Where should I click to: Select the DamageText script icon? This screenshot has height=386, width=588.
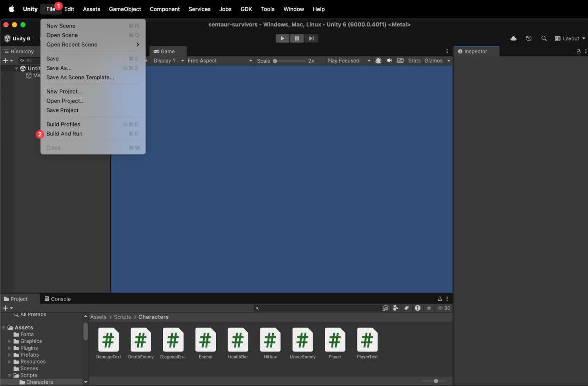pos(108,340)
